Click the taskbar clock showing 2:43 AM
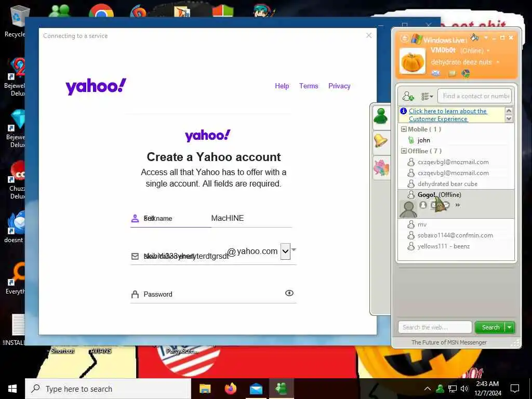This screenshot has height=399, width=532. tap(487, 389)
